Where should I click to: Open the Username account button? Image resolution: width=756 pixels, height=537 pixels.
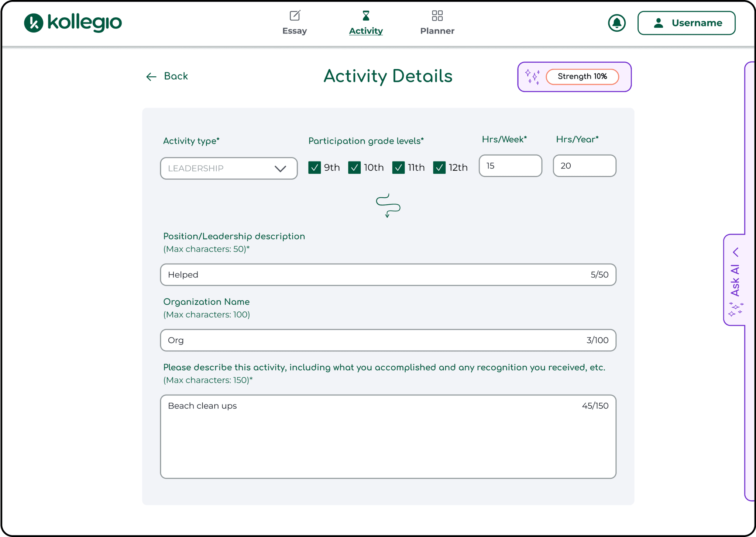click(x=686, y=23)
